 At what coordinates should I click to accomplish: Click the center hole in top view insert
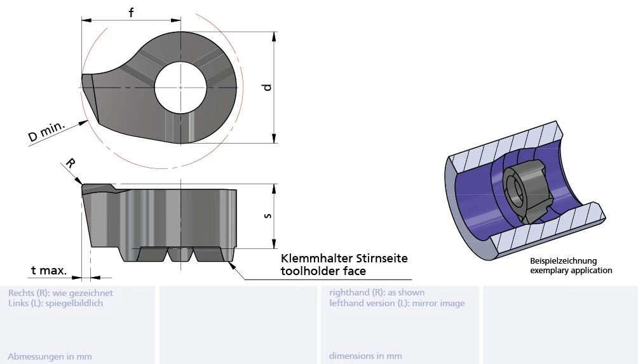(181, 86)
